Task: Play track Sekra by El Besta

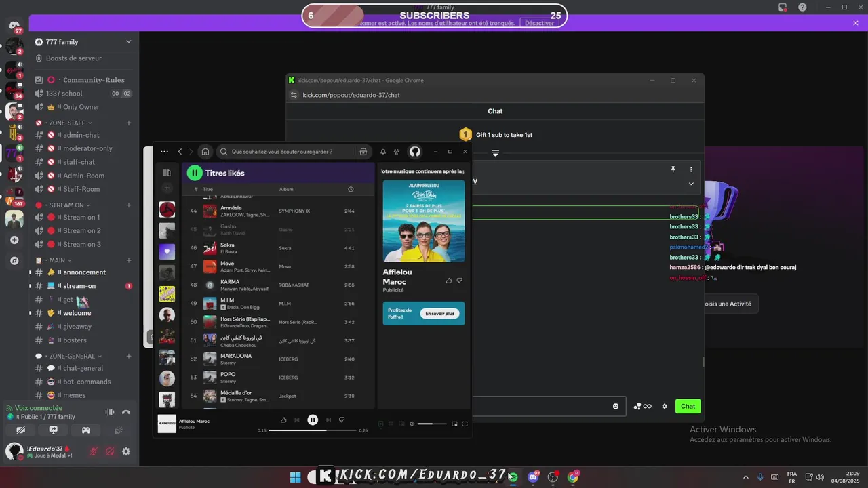Action: click(x=278, y=248)
